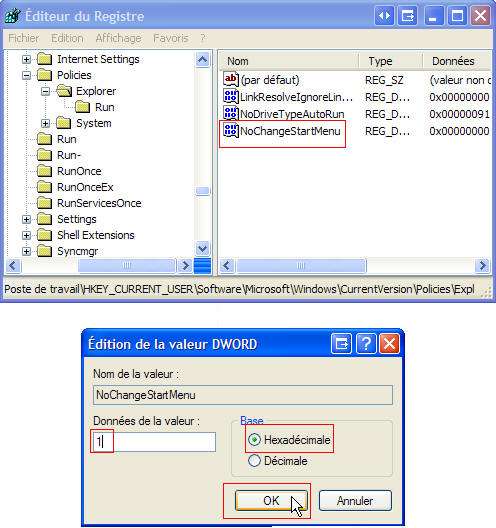Select the LinkResolveIgnoreLinkInfo binary value icon
The image size is (496, 528).
coord(231,97)
